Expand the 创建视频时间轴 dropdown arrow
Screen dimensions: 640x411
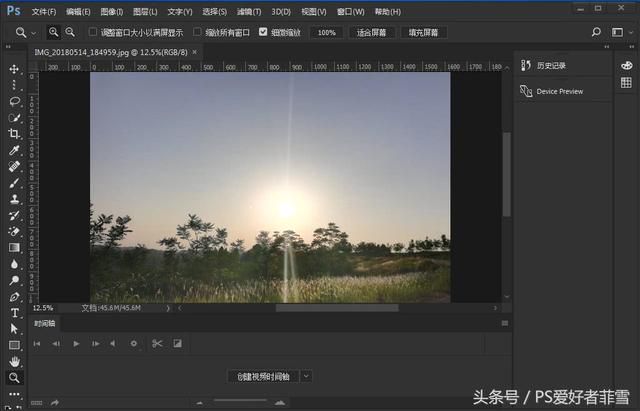(x=306, y=376)
